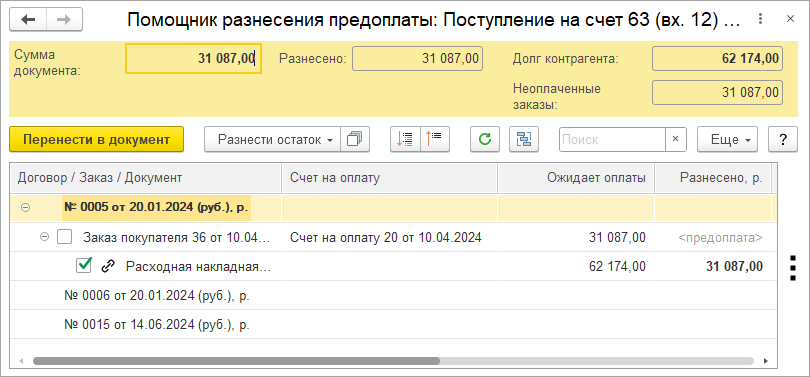
Task: Click the sort descending list icon
Action: coord(406,139)
